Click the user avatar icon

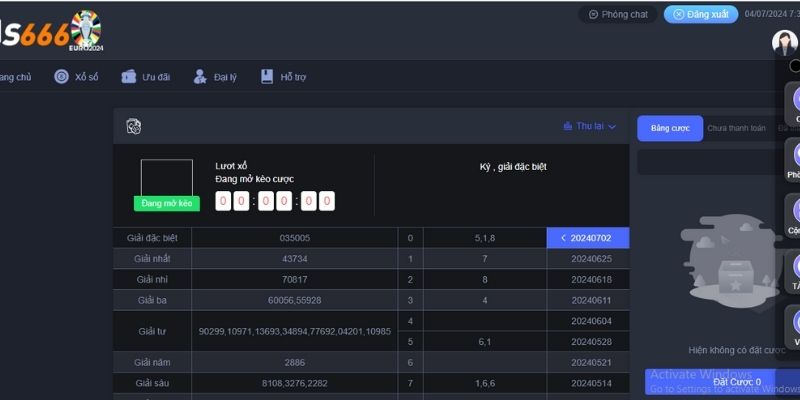tap(782, 41)
